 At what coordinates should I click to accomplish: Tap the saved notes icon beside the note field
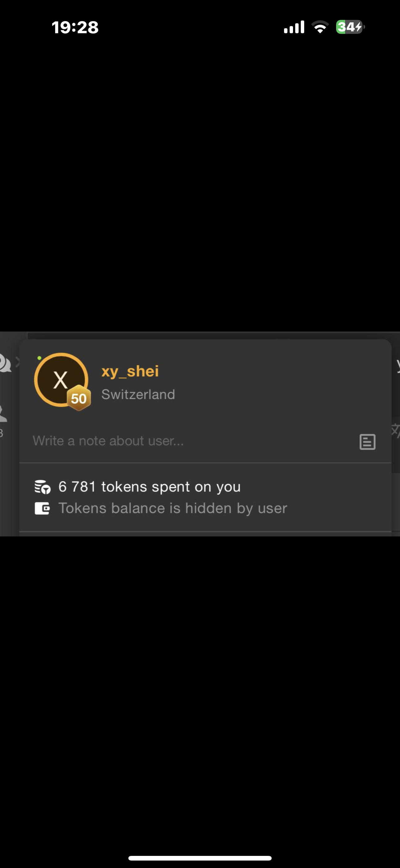(367, 442)
